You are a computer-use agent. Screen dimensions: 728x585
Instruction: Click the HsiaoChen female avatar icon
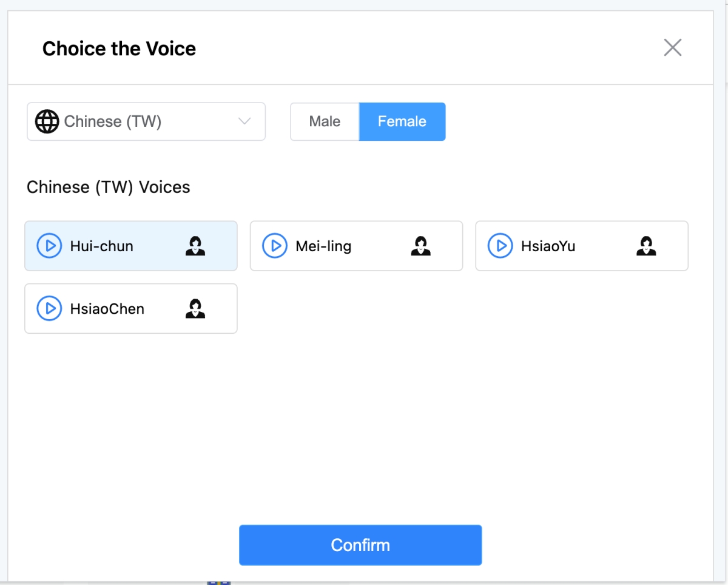click(x=195, y=308)
